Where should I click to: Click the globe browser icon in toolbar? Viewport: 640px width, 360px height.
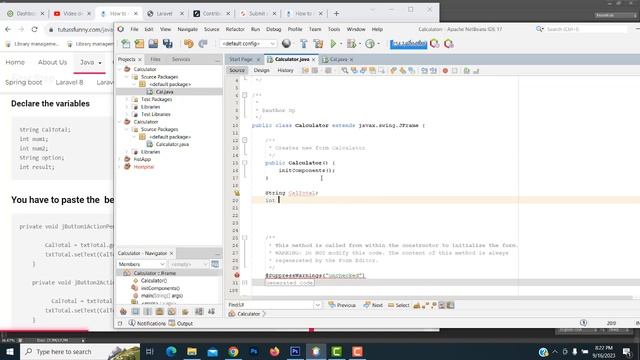[x=287, y=44]
